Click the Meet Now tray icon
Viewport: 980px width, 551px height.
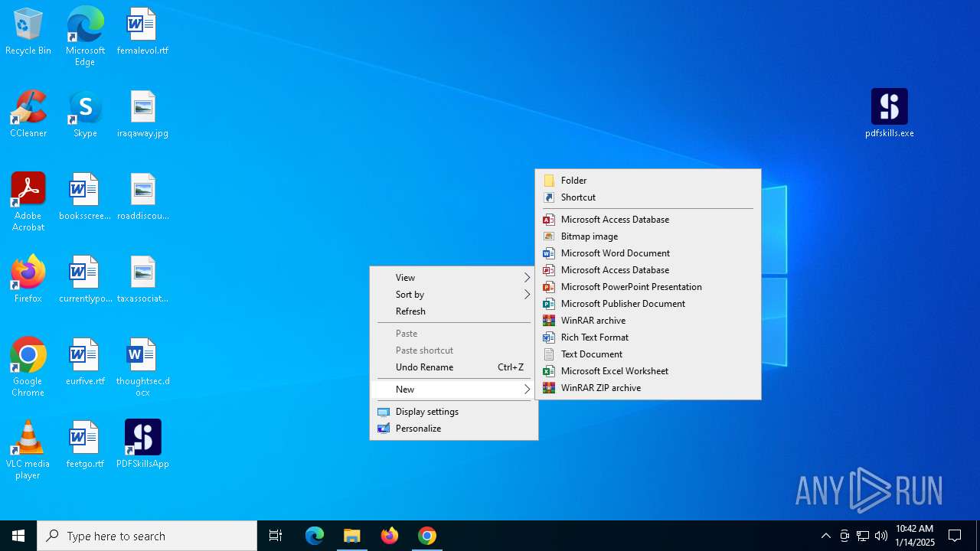coord(844,536)
